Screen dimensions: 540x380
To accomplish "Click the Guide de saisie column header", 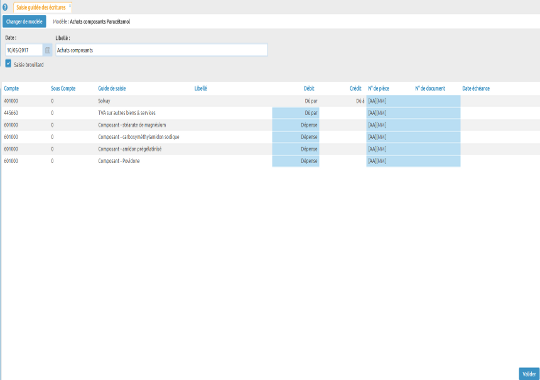I will coord(112,89).
